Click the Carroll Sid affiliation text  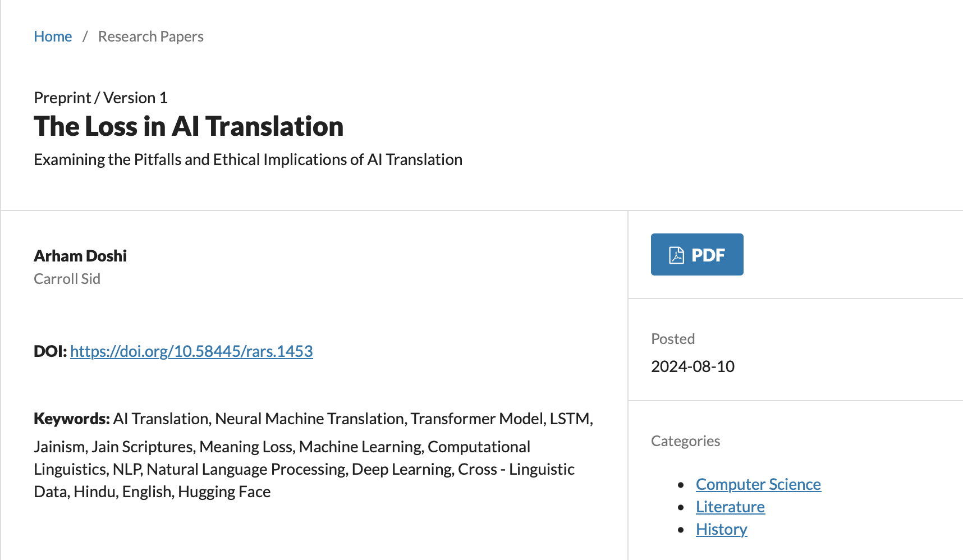pyautogui.click(x=67, y=279)
